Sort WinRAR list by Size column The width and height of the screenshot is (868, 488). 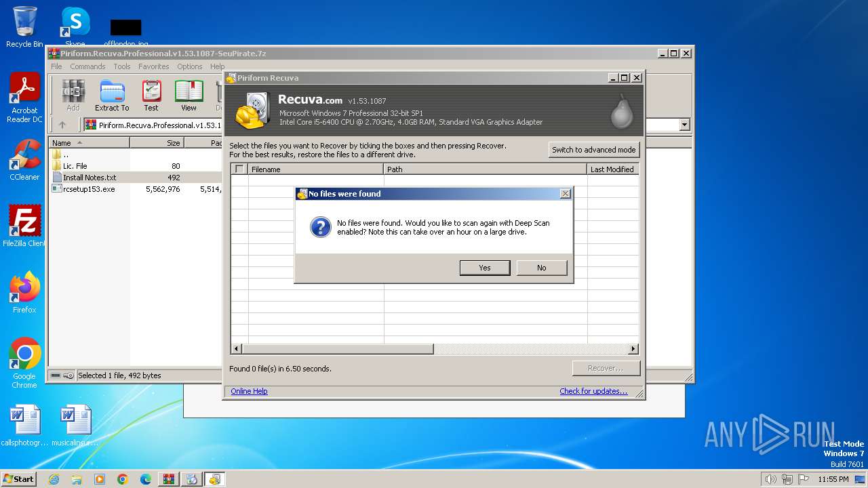[x=157, y=143]
